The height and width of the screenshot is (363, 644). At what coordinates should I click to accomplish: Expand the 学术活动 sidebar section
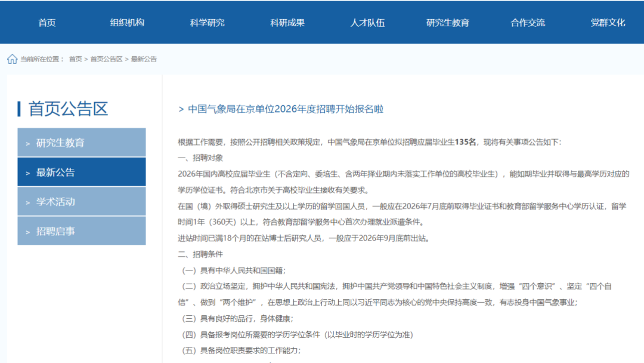click(82, 201)
